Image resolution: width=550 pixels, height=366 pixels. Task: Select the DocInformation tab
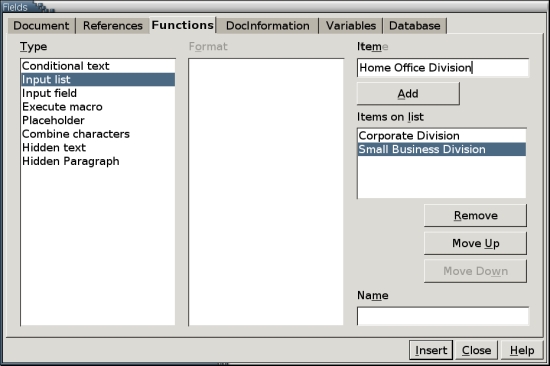pyautogui.click(x=268, y=26)
